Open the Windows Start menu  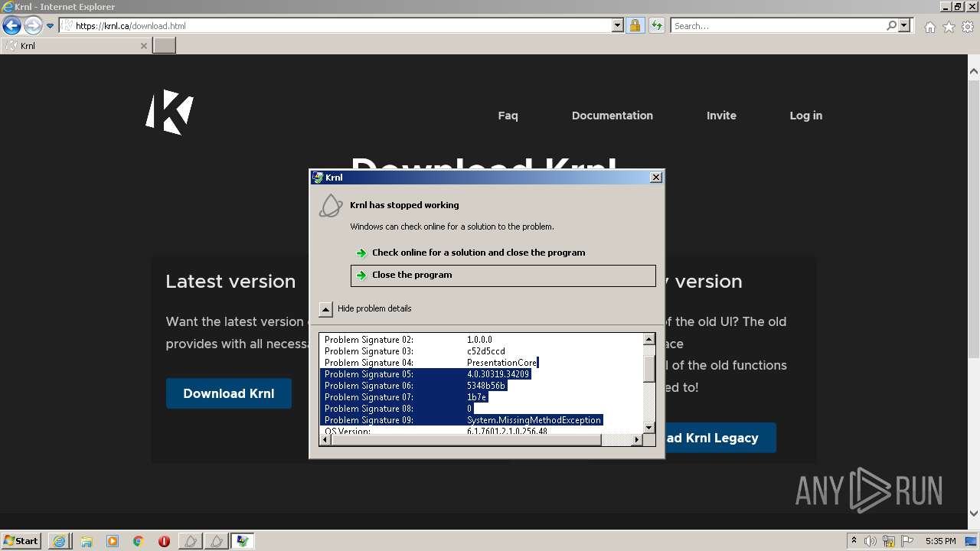click(21, 541)
